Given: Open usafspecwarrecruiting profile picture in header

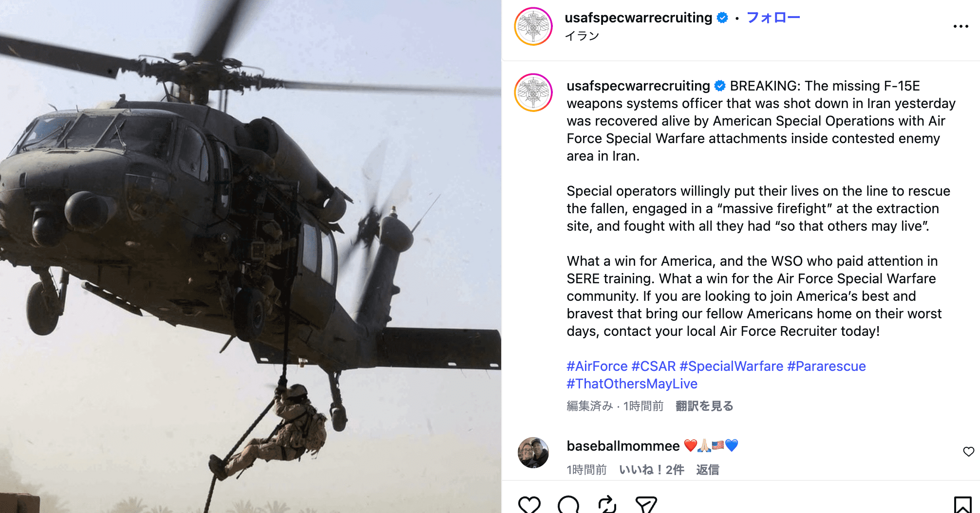Looking at the screenshot, I should 533,26.
